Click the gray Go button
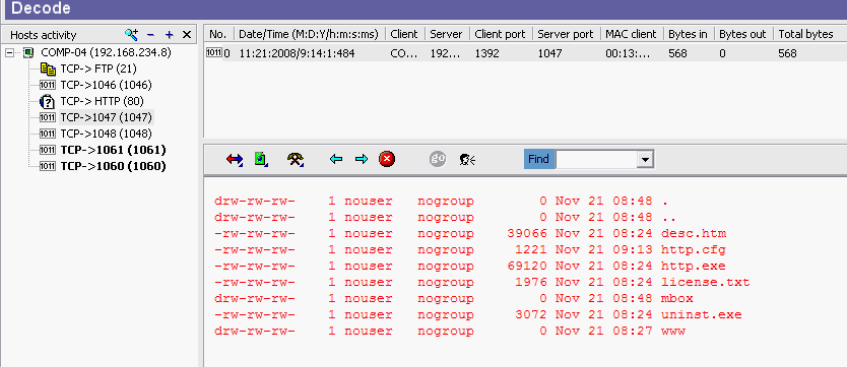The width and height of the screenshot is (847, 367). click(438, 159)
